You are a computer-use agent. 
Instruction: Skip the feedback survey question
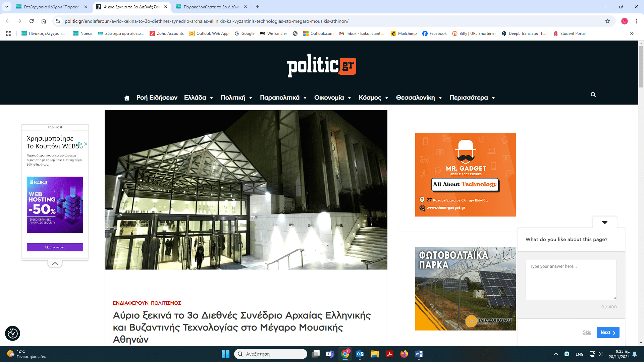click(587, 332)
